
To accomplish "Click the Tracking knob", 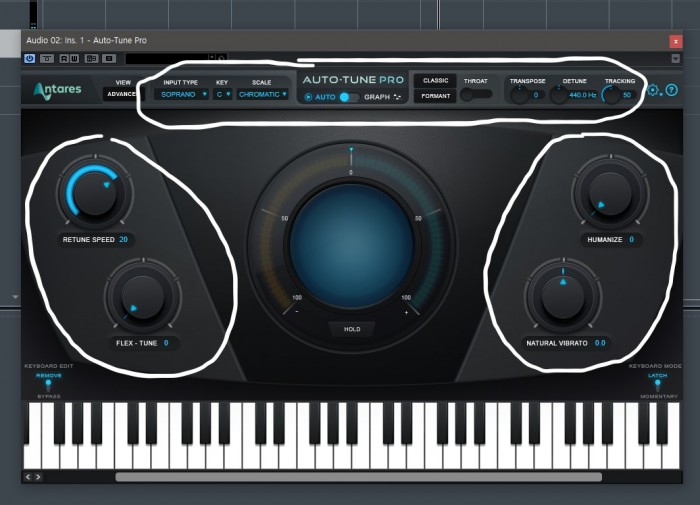I will coord(611,95).
